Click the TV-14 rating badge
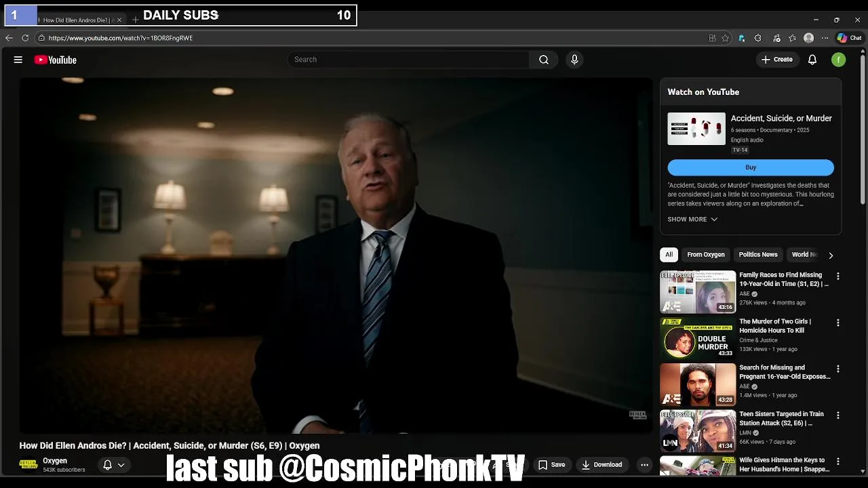The height and width of the screenshot is (488, 868). (x=740, y=150)
